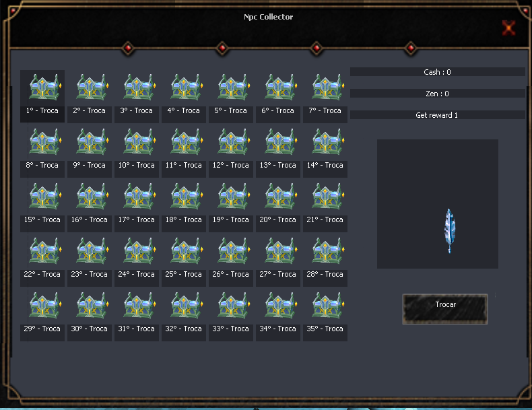Image resolution: width=532 pixels, height=410 pixels.
Task: Pick the chest icon above 14° - Troca
Action: [x=328, y=142]
